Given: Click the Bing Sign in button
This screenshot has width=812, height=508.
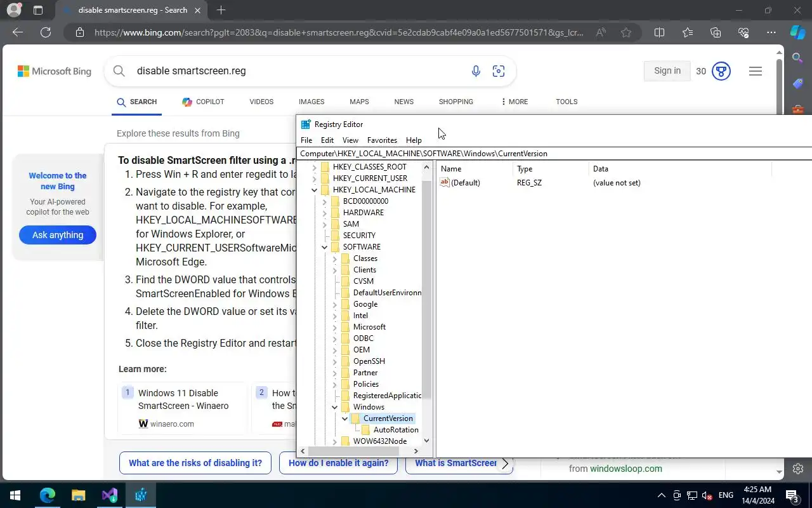Looking at the screenshot, I should pyautogui.click(x=667, y=71).
